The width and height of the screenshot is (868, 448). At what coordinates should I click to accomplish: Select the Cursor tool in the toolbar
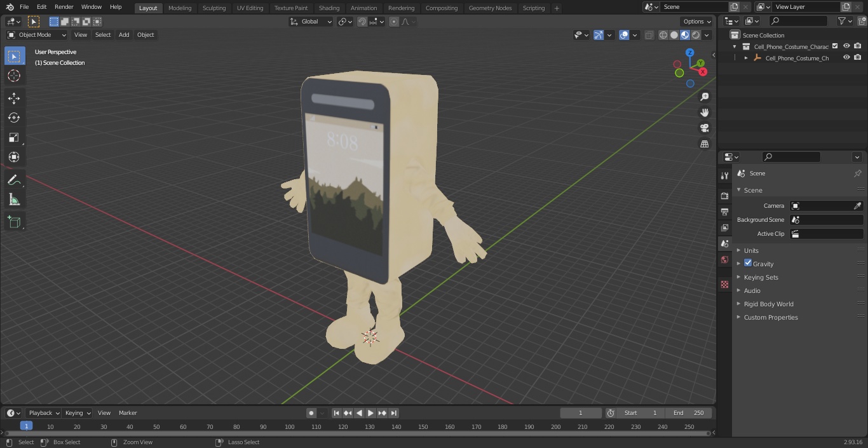pos(14,76)
